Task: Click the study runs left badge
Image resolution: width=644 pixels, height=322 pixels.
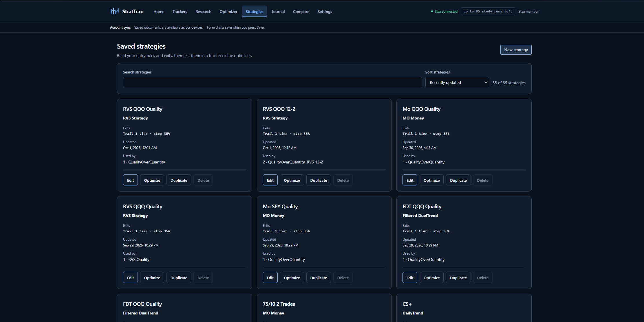Action: click(488, 11)
